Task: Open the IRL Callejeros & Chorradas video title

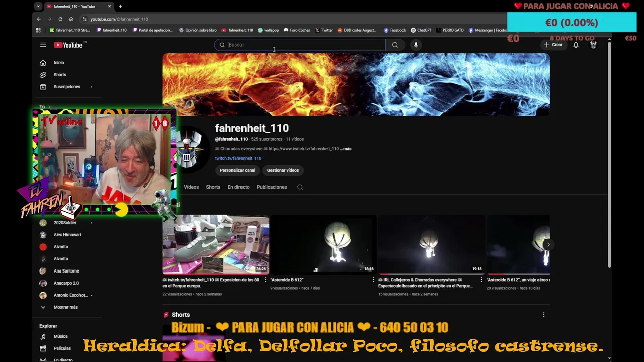Action: [426, 283]
